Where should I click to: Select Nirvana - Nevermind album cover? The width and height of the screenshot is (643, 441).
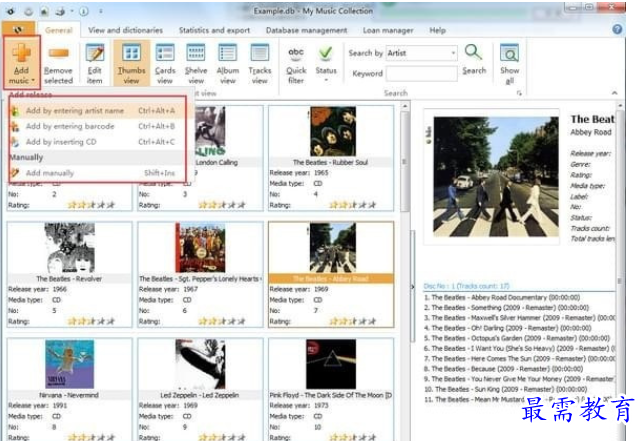[x=70, y=364]
